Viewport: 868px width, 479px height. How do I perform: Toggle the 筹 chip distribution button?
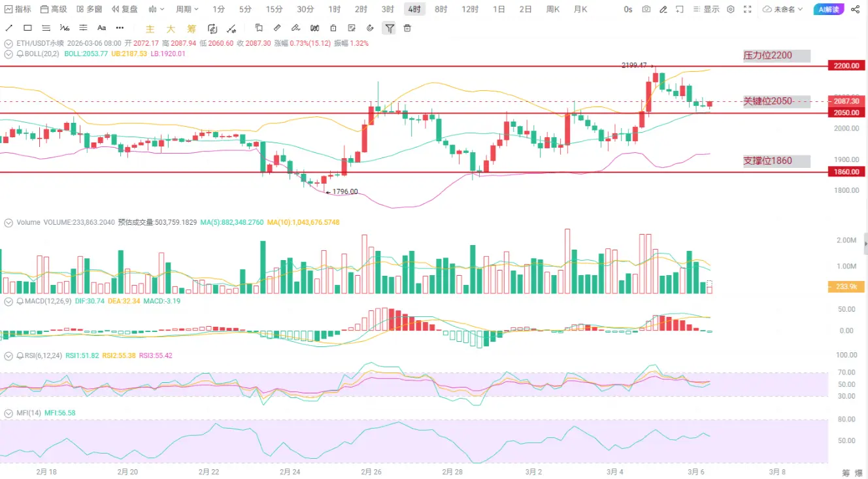[x=191, y=29]
